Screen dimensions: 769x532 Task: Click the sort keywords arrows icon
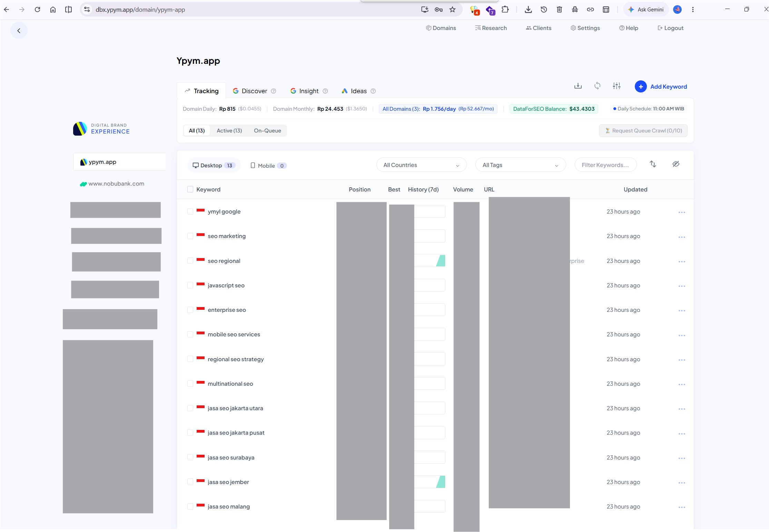point(653,164)
